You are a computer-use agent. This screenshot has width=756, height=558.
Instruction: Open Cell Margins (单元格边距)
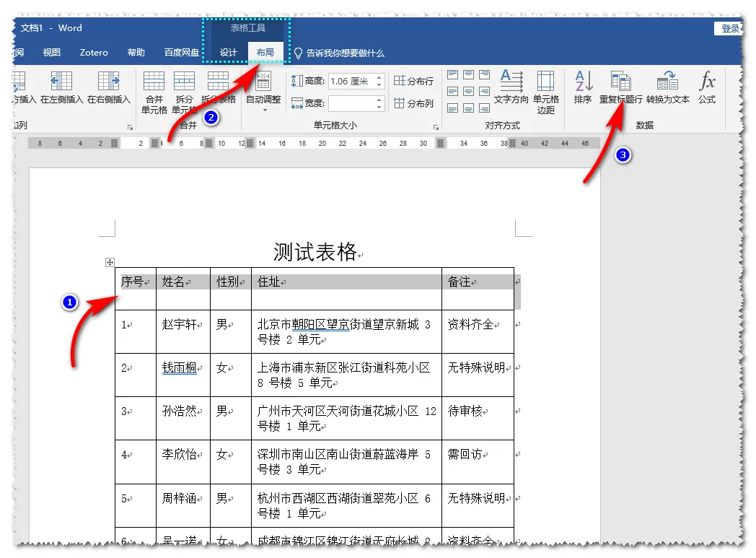pyautogui.click(x=546, y=92)
